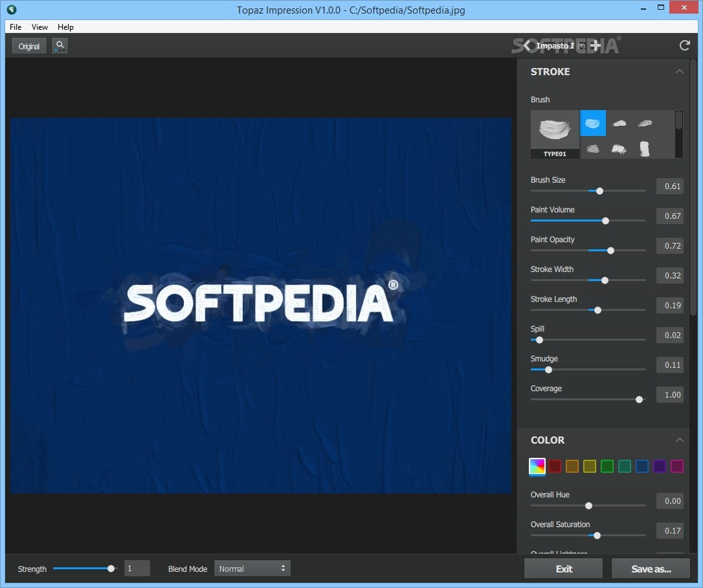Click the Overall Hue 0.00 value field
Viewport: 703px width, 588px height.
pos(670,501)
